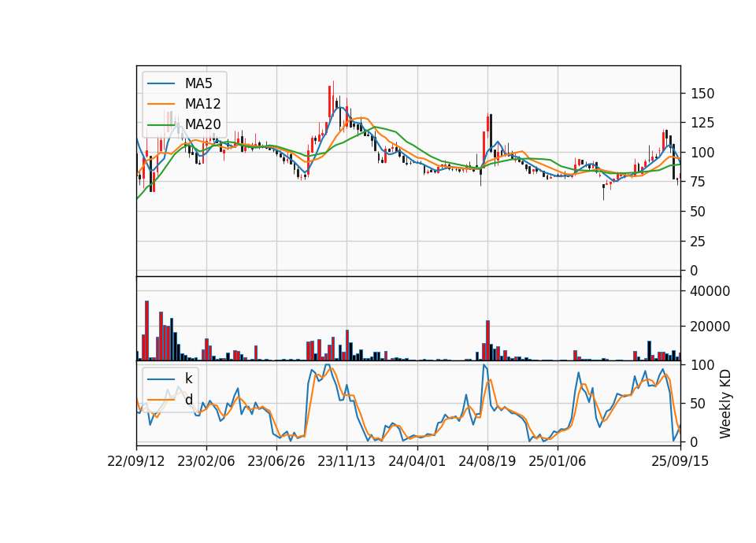Click the 150 price axis tick
Image resolution: width=756 pixels, height=543 pixels.
[x=702, y=94]
